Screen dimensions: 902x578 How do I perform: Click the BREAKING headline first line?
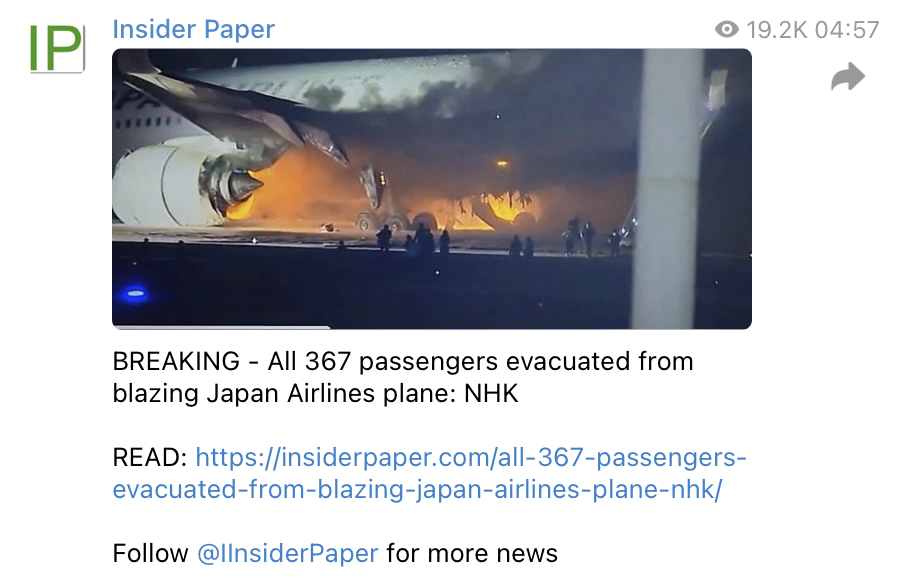coord(403,362)
